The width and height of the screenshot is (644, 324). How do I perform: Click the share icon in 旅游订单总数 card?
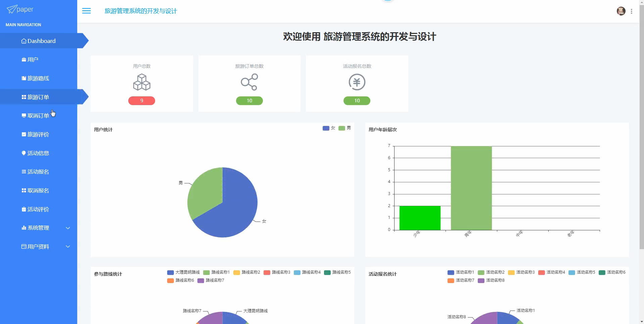(x=249, y=82)
